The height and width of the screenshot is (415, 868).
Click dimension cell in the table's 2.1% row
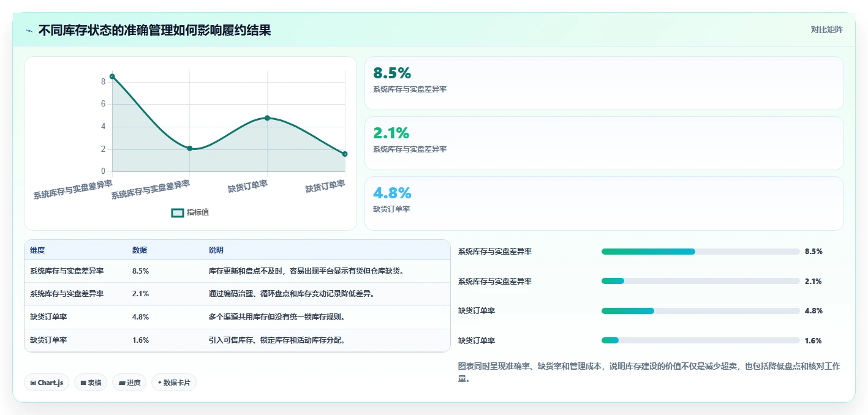[67, 294]
